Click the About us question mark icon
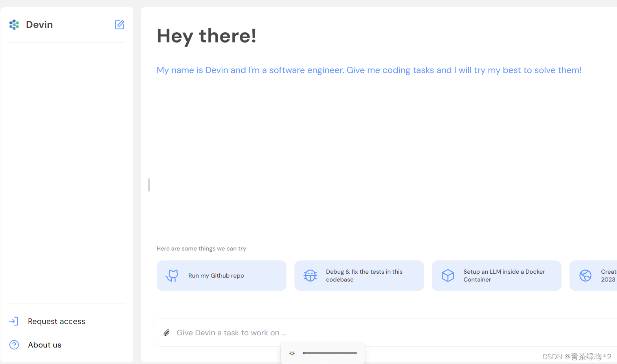The height and width of the screenshot is (364, 617). tap(14, 345)
